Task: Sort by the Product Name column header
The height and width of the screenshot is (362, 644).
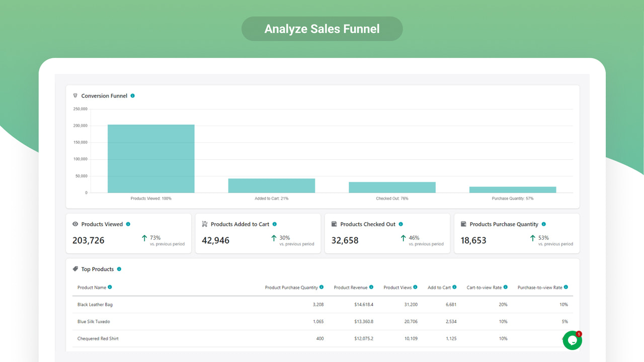Action: point(92,287)
